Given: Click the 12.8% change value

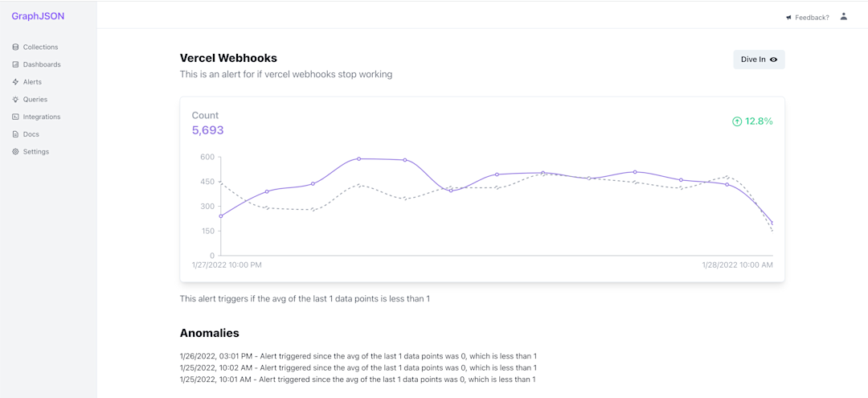Looking at the screenshot, I should tap(759, 121).
